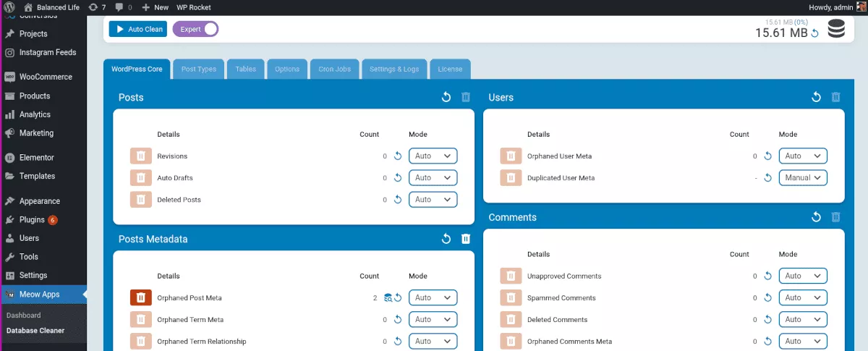
Task: Refresh the Auto Drafts count
Action: point(397,178)
